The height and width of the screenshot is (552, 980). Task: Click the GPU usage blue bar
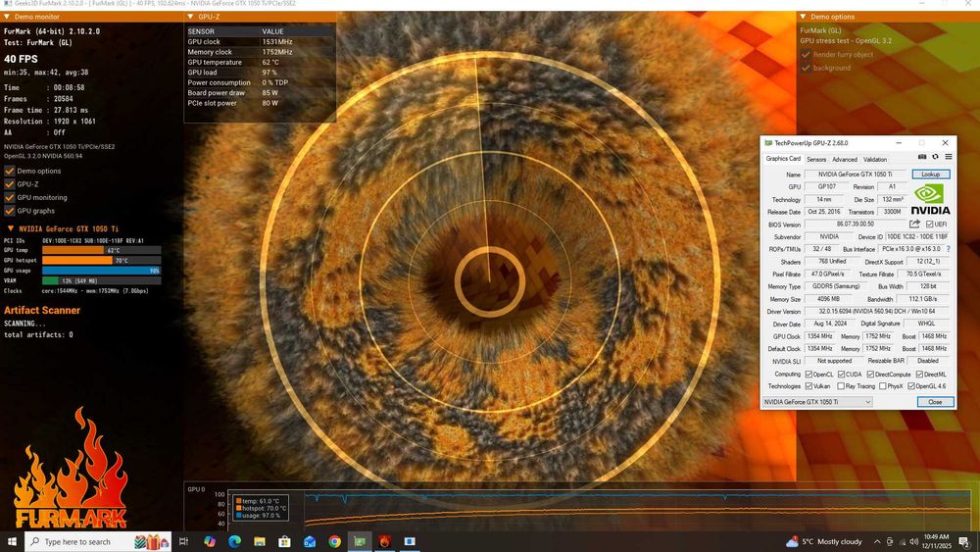(101, 271)
